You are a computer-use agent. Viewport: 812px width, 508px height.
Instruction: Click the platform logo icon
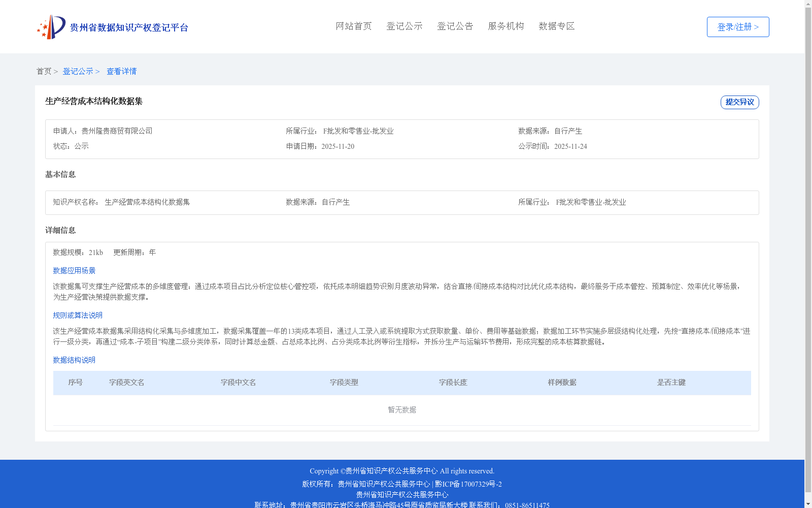coord(51,27)
